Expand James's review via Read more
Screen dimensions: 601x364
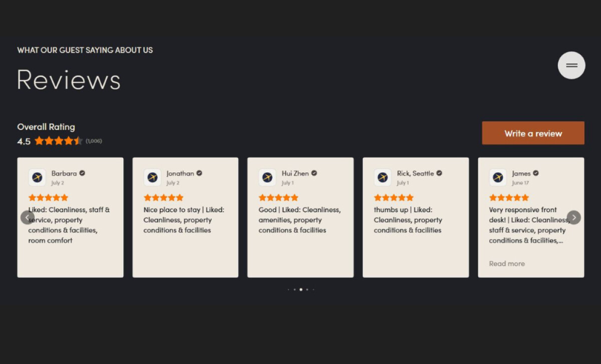coord(507,263)
